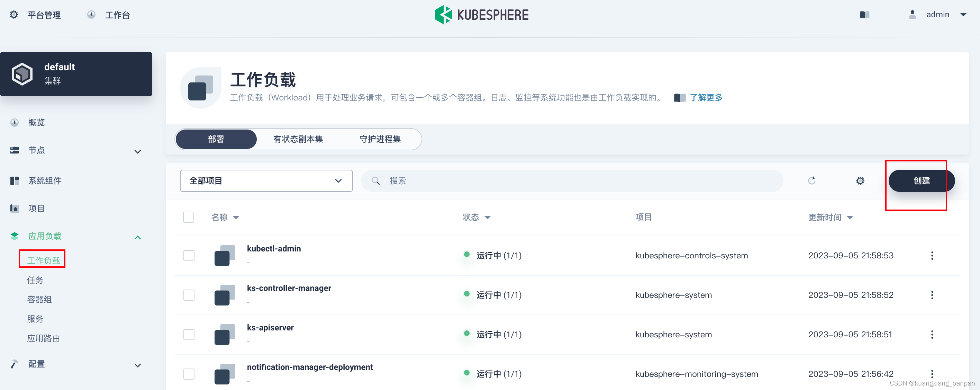
Task: Click the search magnifier icon
Action: (375, 181)
